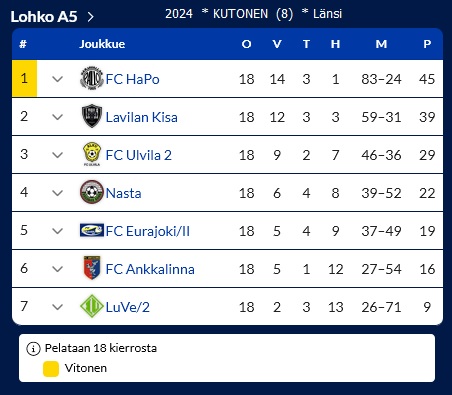Expand details for Lavilan Kisa row
The height and width of the screenshot is (395, 452).
57,117
